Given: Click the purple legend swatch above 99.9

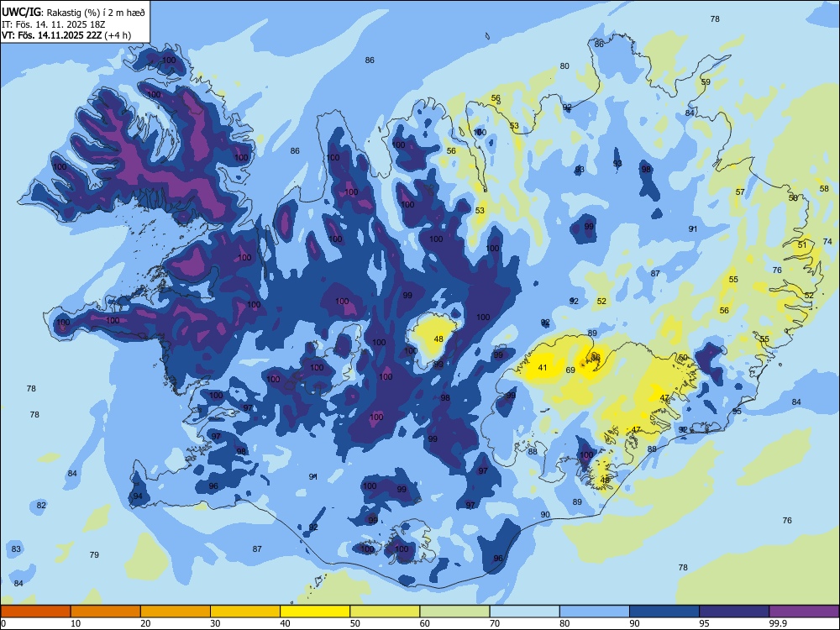Looking at the screenshot, I should (804, 612).
